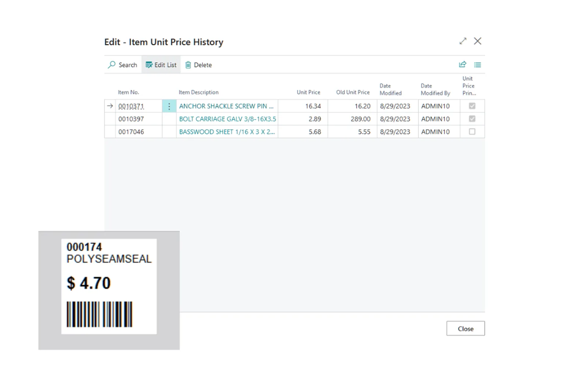
Task: Select item number 0010397 cell
Action: (139, 119)
